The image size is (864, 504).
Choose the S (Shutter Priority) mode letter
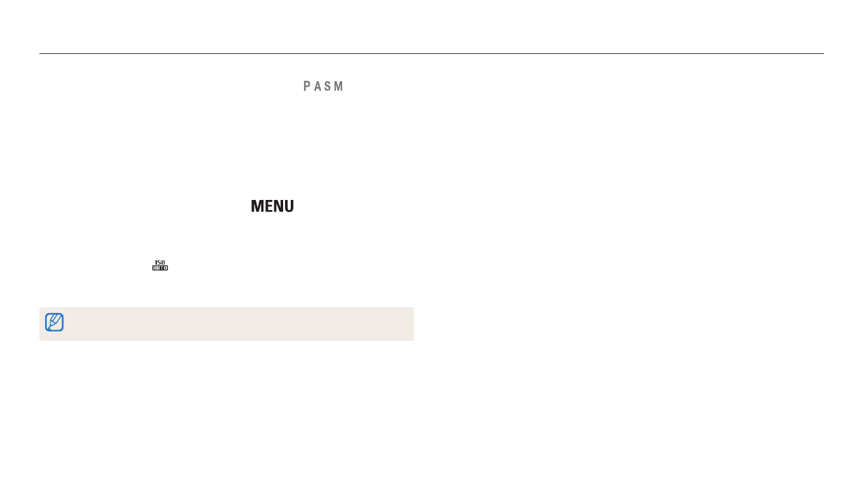328,86
